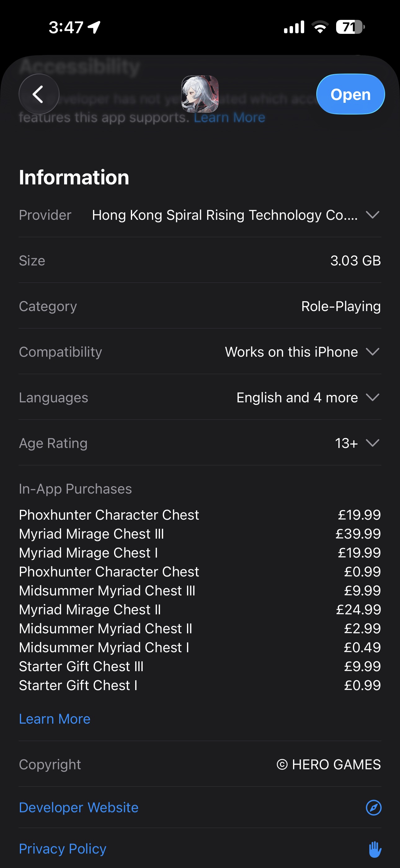Tap the cellular signal bars icon

click(294, 27)
